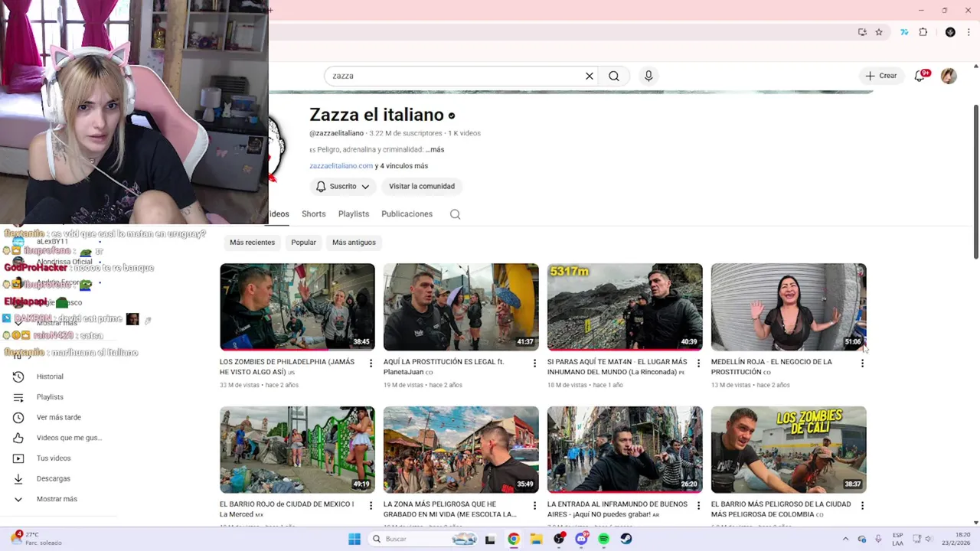
Task: Open Spotify from the taskbar
Action: point(603,539)
